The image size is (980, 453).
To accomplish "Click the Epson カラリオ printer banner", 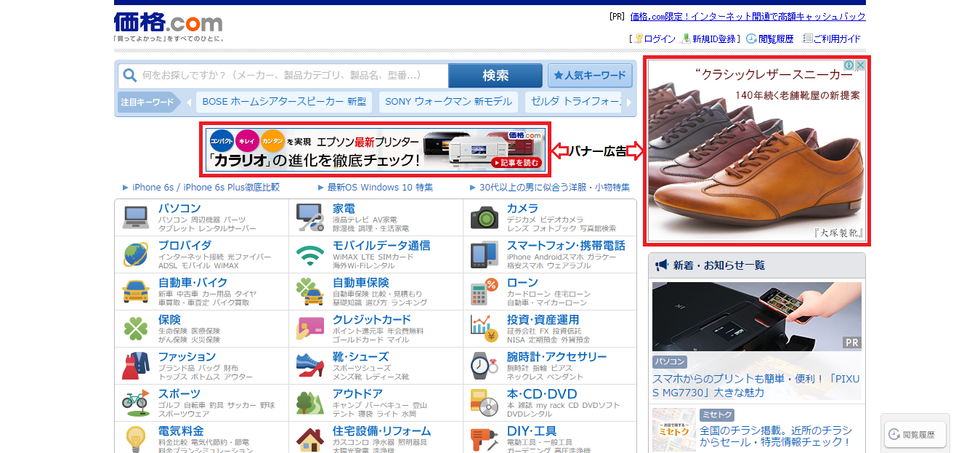I will click(376, 149).
